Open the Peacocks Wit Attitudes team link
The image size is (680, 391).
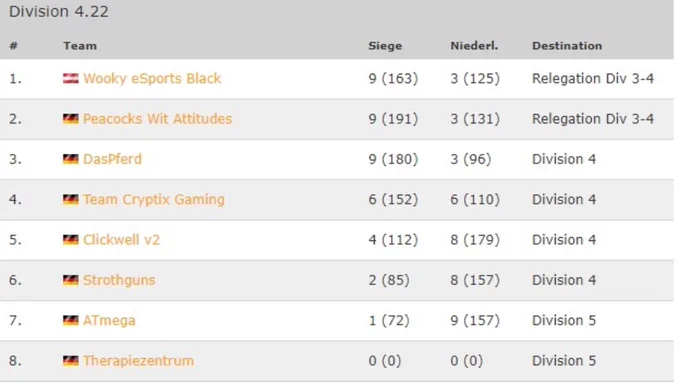click(157, 119)
